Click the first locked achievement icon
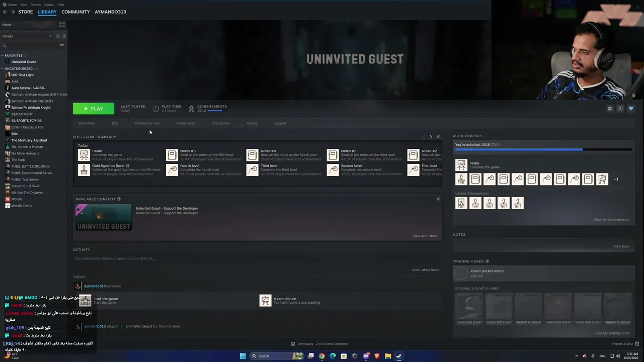 [461, 203]
